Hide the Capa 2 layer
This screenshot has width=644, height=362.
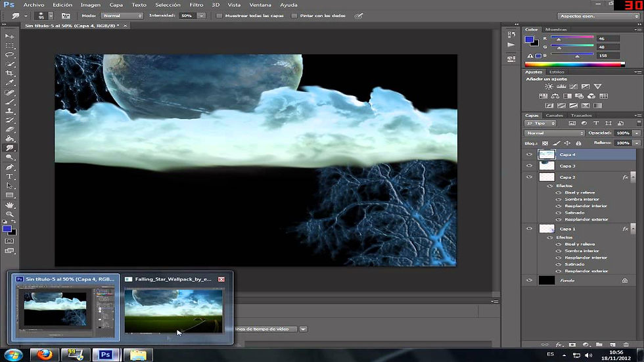point(529,177)
